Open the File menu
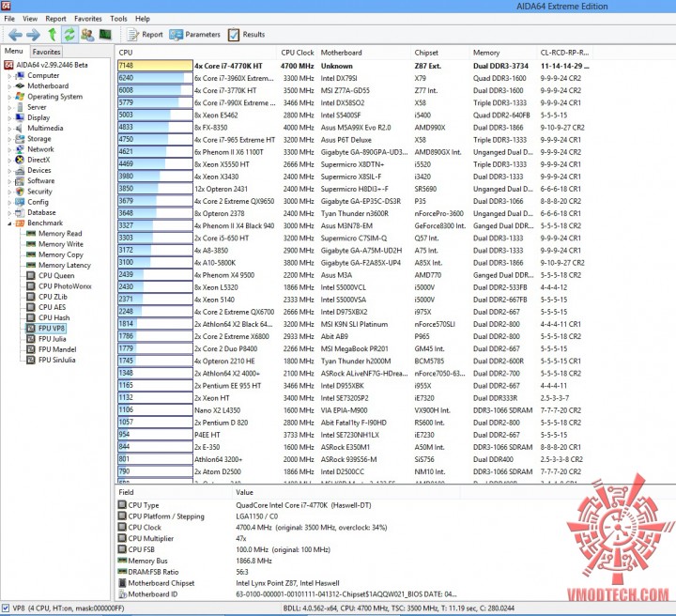 pyautogui.click(x=9, y=19)
